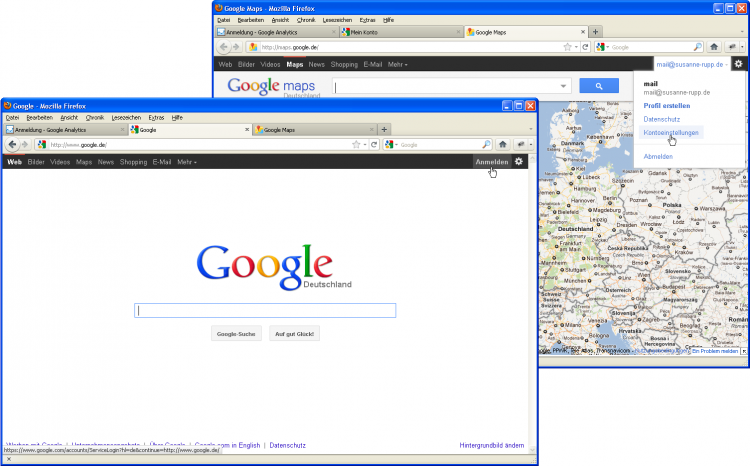Open a new tab in the front Google window
Screen dimensions: 750x466
pyautogui.click(x=384, y=130)
